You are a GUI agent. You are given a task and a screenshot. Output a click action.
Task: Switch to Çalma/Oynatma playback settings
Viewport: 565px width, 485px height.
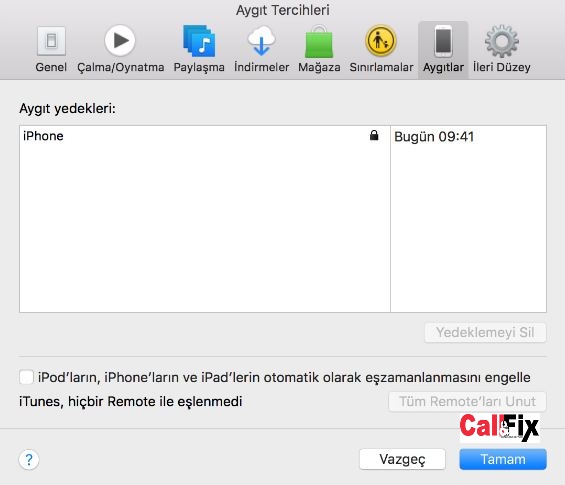(120, 49)
